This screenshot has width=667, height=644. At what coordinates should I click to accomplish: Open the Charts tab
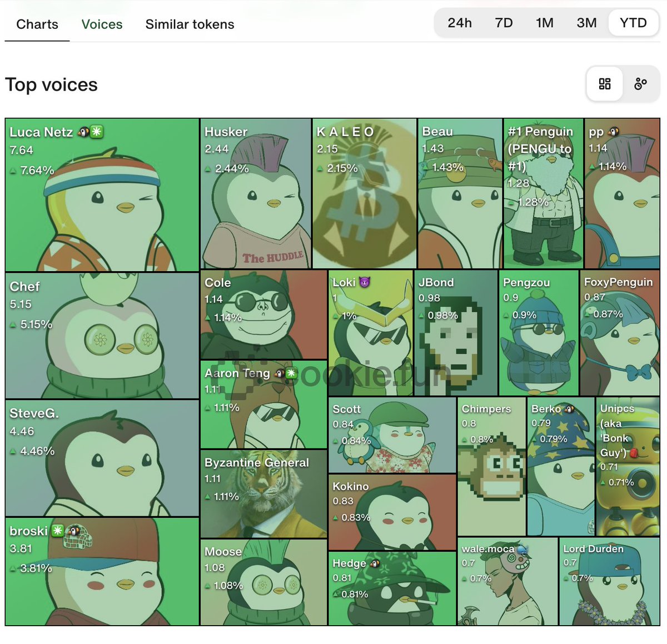[x=37, y=24]
